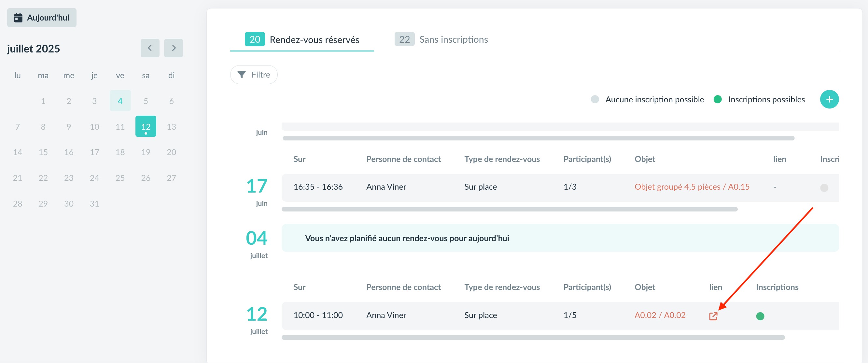Click green inscriptions status dot for 12 juillet
Screen dimensions: 868x363
click(760, 316)
